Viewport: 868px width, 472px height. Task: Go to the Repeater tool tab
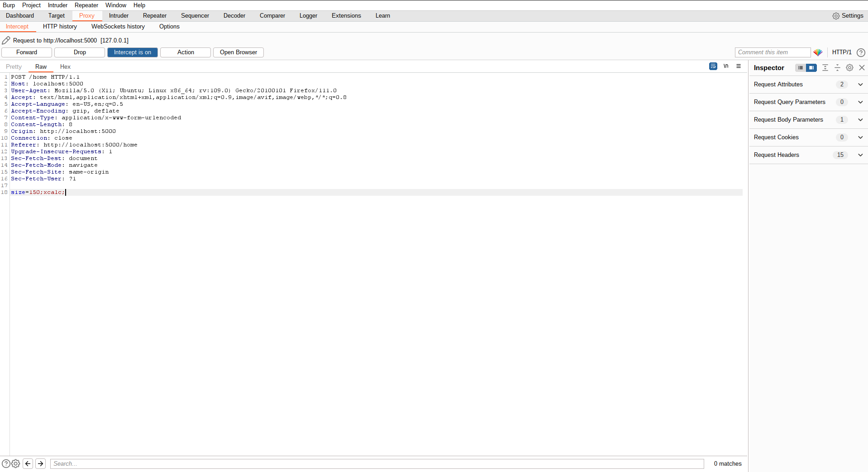pos(155,16)
